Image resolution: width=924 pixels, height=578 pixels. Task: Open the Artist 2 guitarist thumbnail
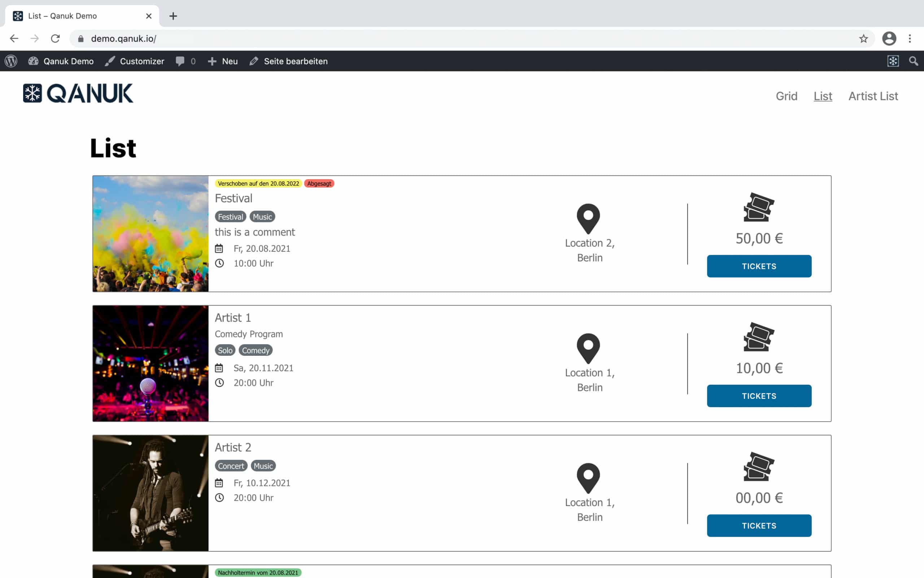[151, 493]
